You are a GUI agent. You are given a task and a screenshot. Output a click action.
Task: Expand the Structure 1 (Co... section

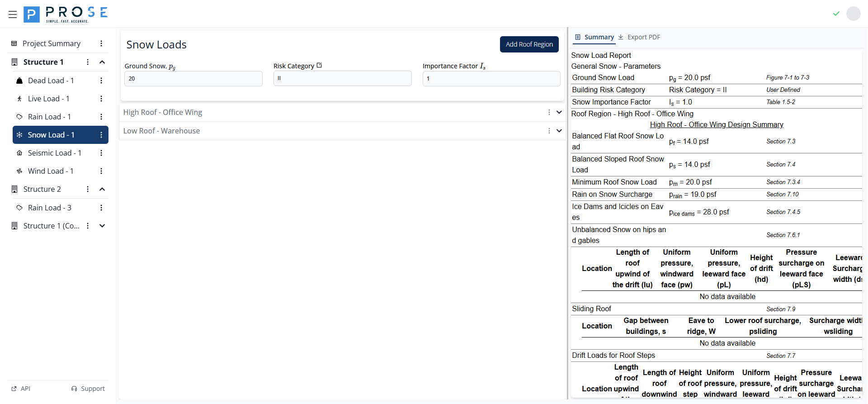[x=102, y=226]
